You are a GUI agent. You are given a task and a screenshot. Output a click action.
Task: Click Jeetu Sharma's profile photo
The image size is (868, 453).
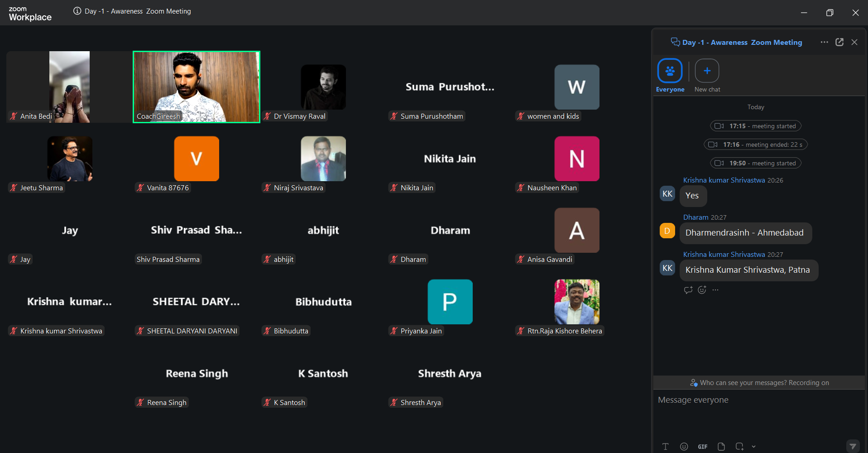click(x=70, y=159)
